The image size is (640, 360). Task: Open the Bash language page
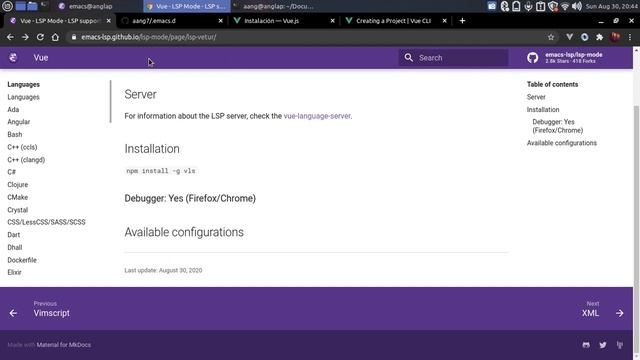coord(15,135)
